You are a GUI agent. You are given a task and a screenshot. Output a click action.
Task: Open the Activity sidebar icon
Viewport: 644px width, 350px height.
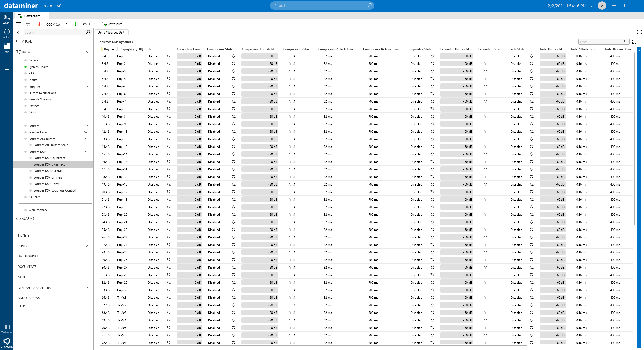(x=7, y=33)
